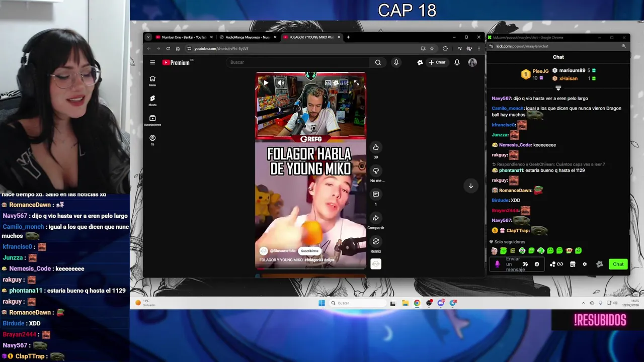This screenshot has height=362, width=644.
Task: Click the YouTube search magnifier button
Action: click(378, 62)
